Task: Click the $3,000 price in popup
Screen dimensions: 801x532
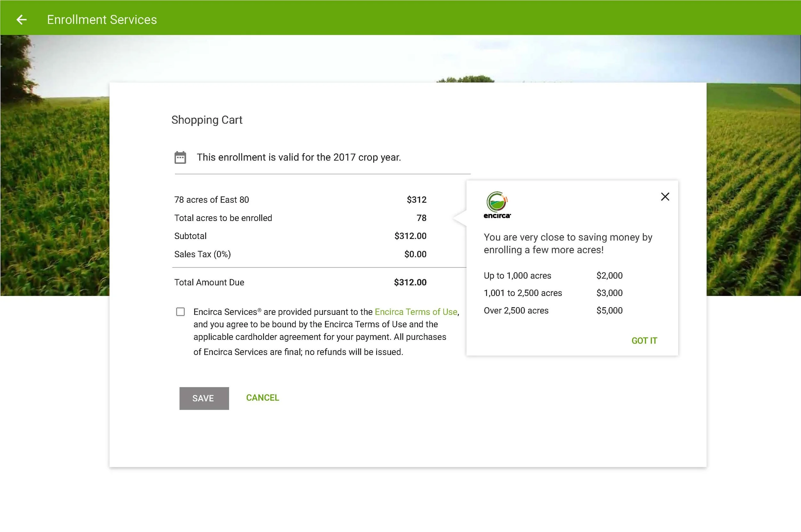Action: click(609, 293)
